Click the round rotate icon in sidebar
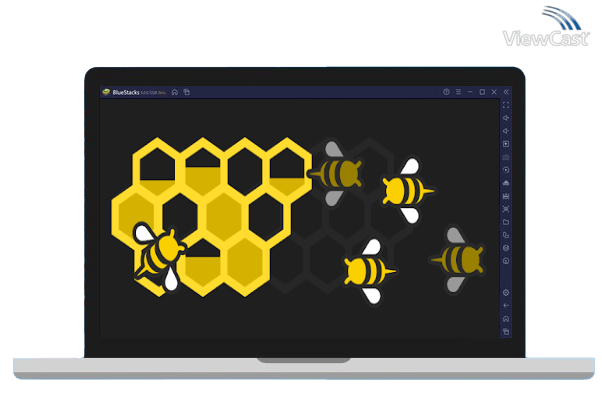The image size is (602, 414). (506, 261)
